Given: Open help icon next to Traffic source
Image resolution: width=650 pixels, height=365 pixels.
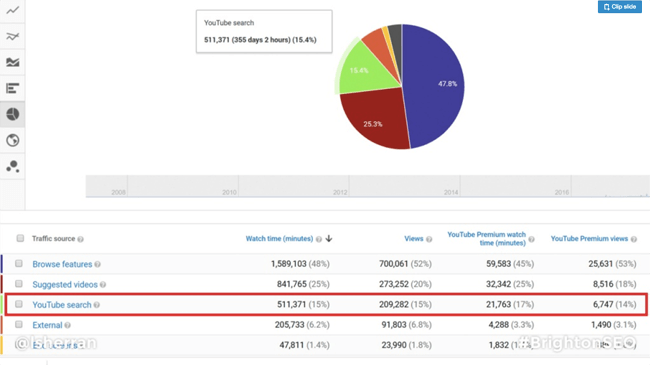Looking at the screenshot, I should pyautogui.click(x=80, y=239).
